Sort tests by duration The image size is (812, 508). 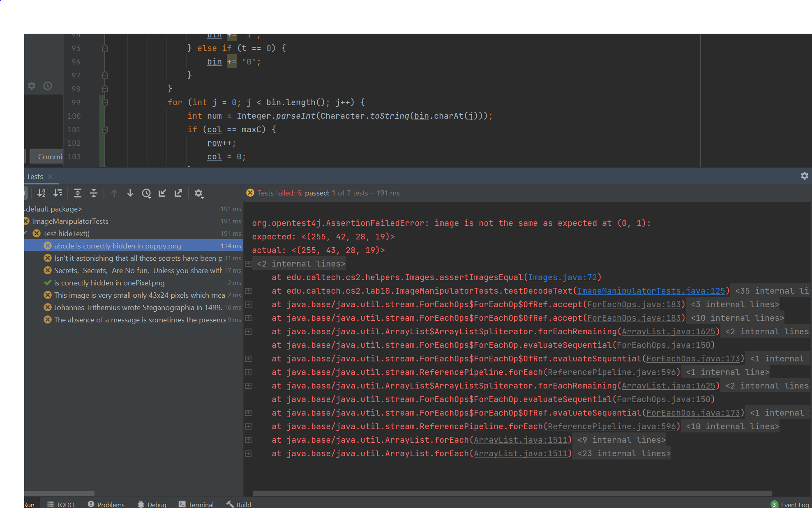click(x=58, y=193)
